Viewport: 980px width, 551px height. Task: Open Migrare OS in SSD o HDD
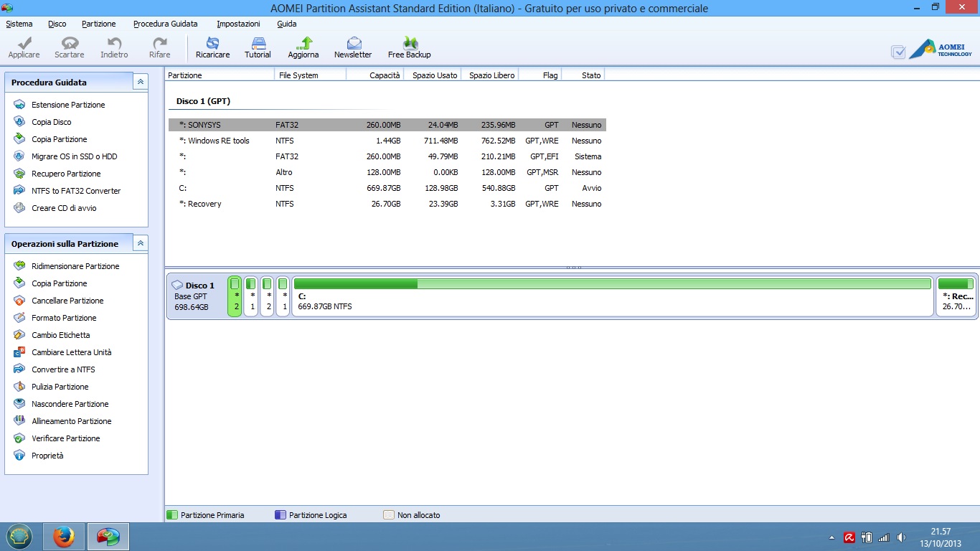pos(75,156)
